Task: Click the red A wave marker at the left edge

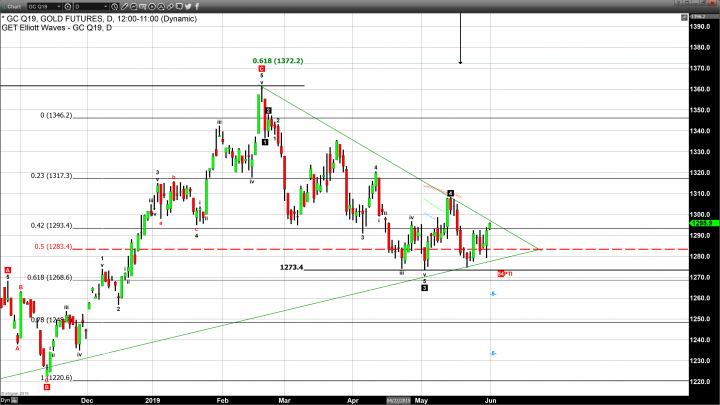Action: (7, 270)
